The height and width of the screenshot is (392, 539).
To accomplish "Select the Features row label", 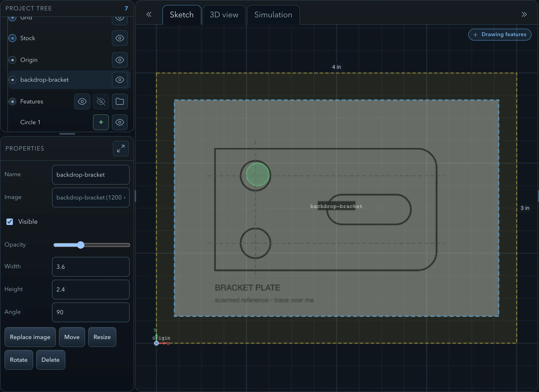I will coord(32,101).
